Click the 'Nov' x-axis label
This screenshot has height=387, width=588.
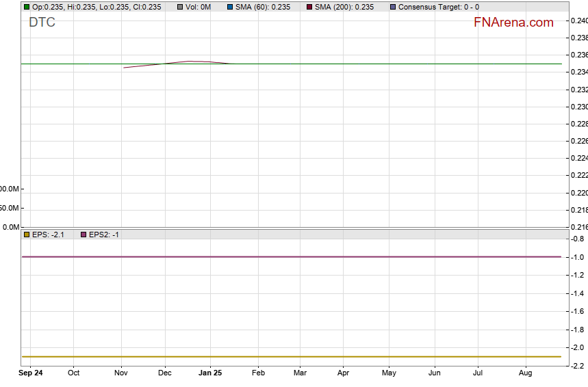(x=121, y=373)
